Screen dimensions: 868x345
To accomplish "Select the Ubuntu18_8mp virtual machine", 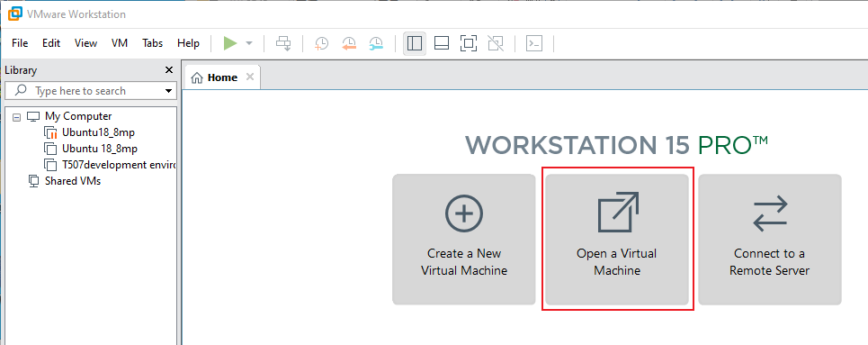I will (98, 132).
